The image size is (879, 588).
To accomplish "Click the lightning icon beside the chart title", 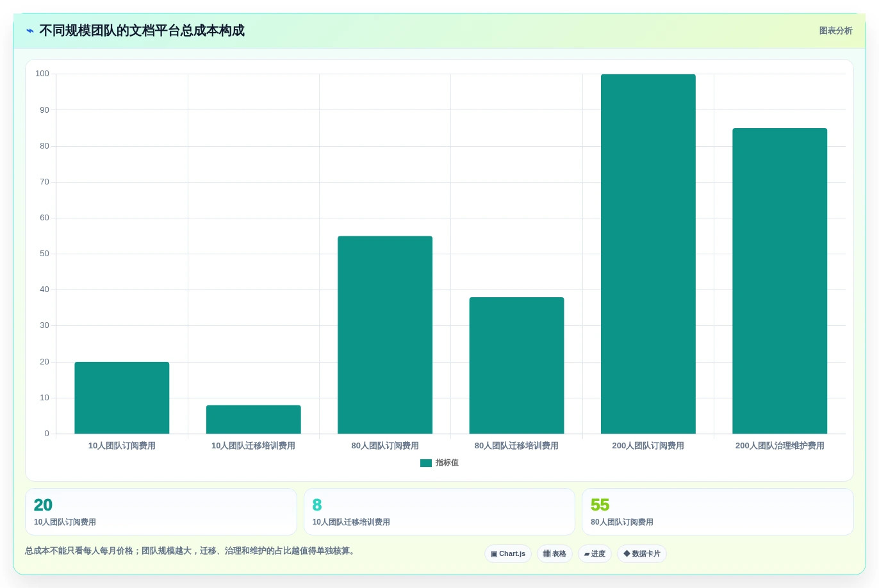I will click(x=30, y=31).
